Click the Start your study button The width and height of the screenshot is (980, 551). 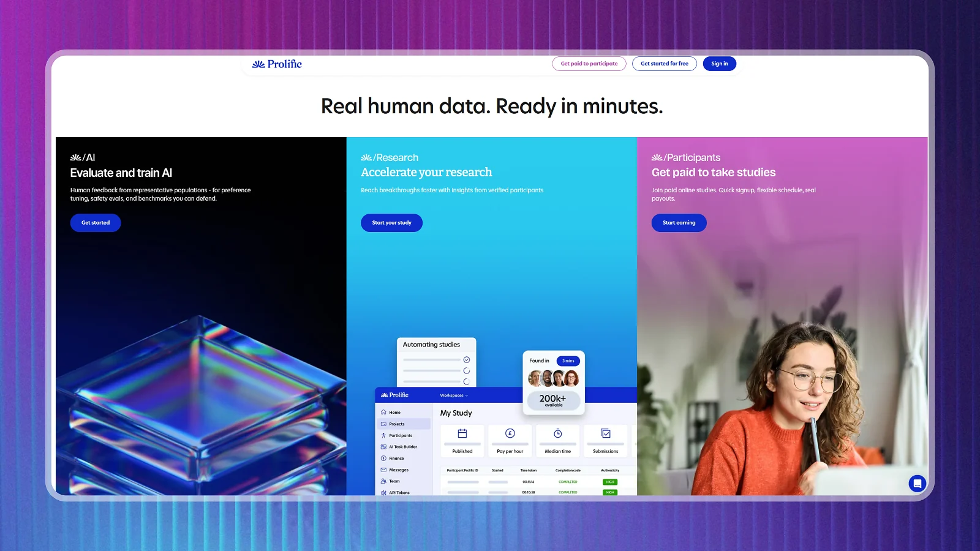391,223
